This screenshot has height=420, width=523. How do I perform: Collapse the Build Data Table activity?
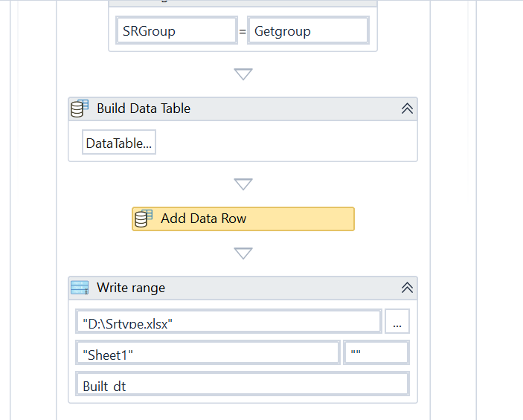point(407,109)
